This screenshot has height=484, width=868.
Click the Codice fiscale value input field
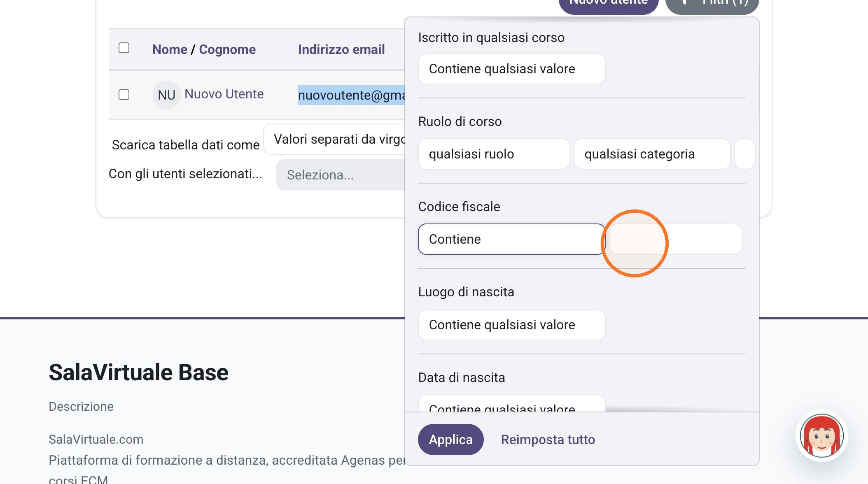click(x=675, y=239)
